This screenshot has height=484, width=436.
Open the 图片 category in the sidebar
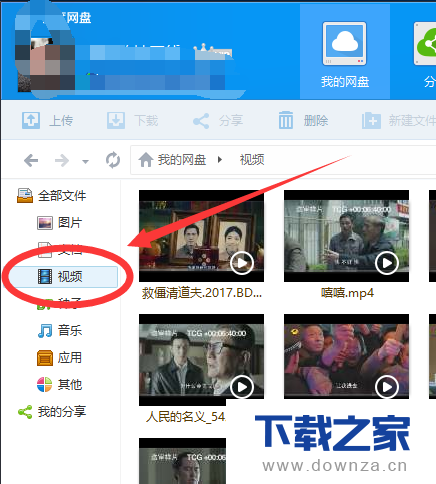[59, 222]
